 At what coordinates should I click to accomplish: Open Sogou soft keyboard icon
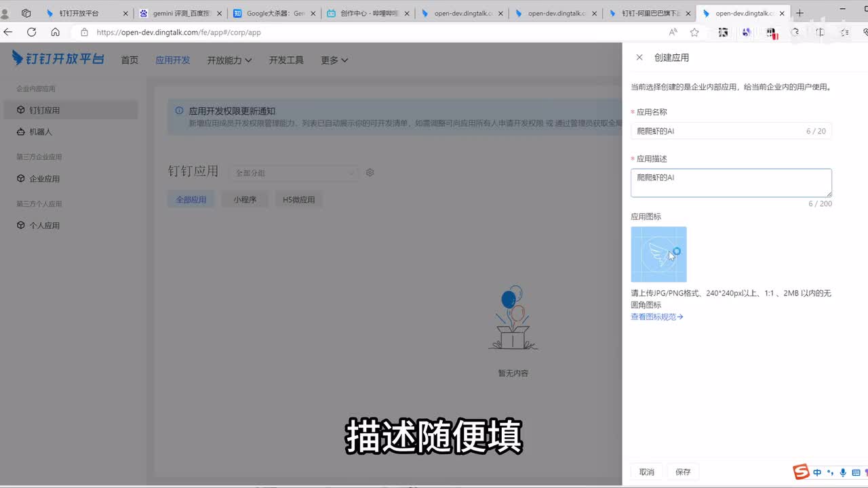tap(856, 472)
